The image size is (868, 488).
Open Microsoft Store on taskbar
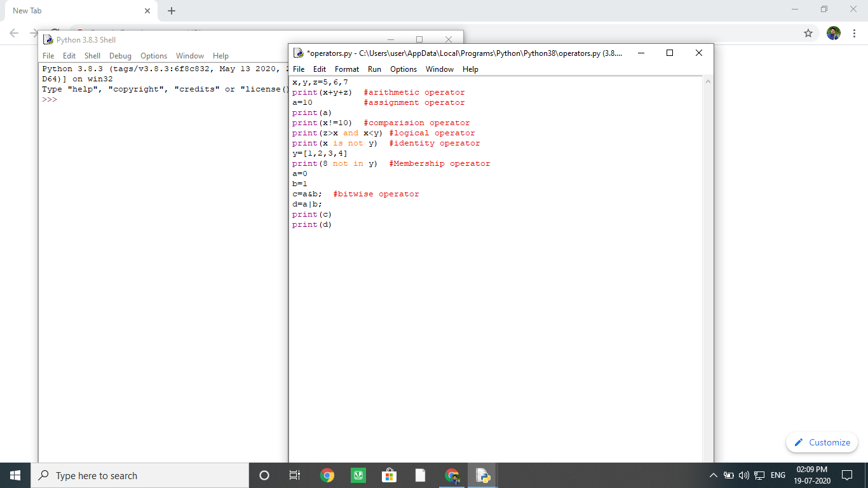pos(390,475)
